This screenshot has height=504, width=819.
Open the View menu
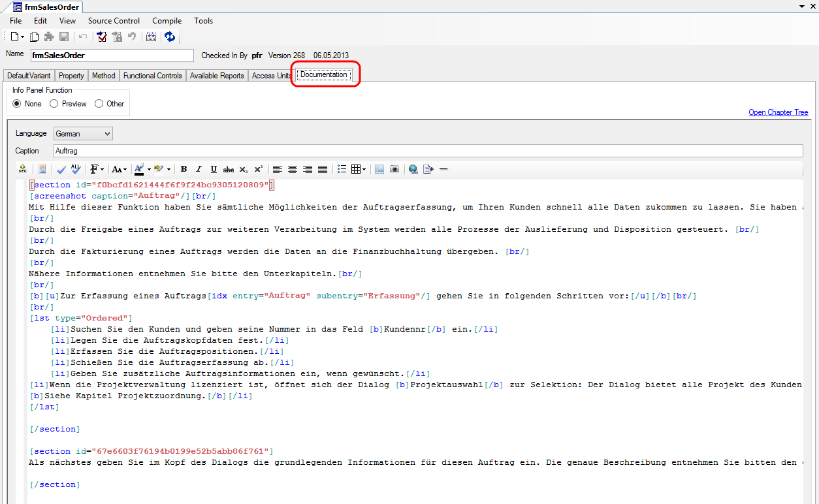pos(68,21)
